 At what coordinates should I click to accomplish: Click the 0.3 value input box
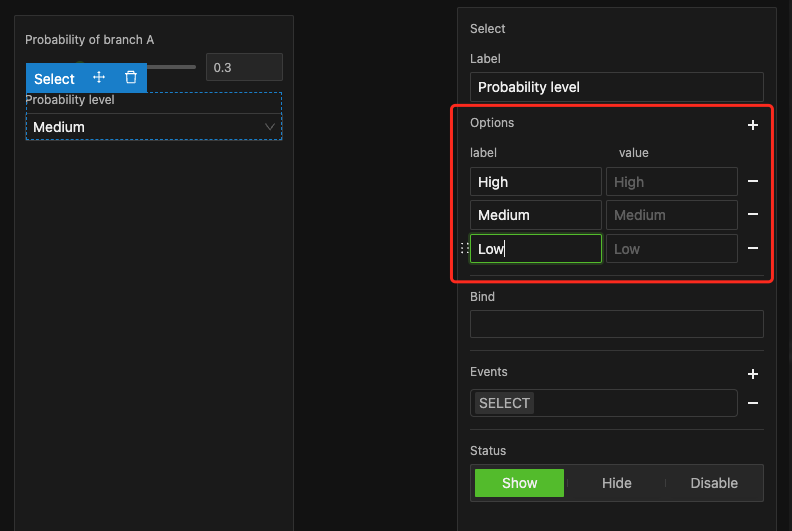click(244, 68)
